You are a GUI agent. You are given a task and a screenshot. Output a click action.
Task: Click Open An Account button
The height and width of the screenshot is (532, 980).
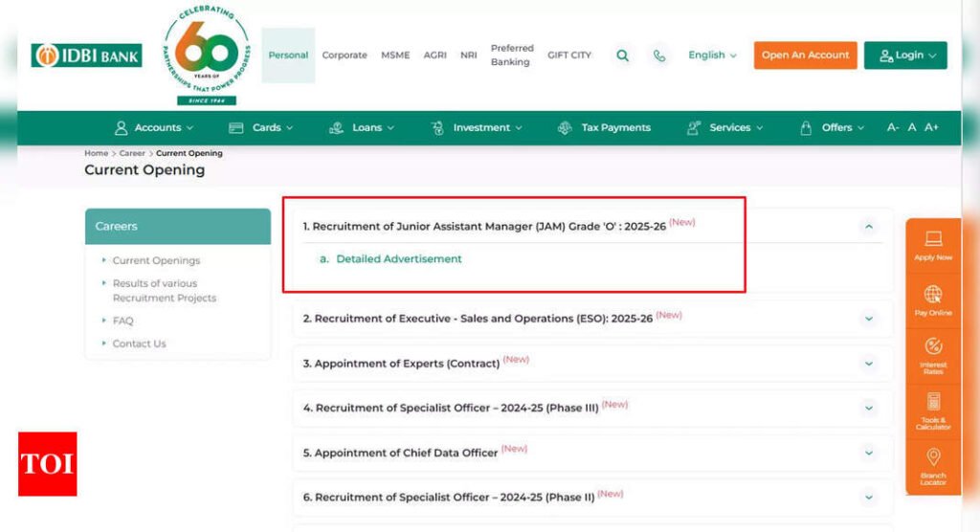805,55
